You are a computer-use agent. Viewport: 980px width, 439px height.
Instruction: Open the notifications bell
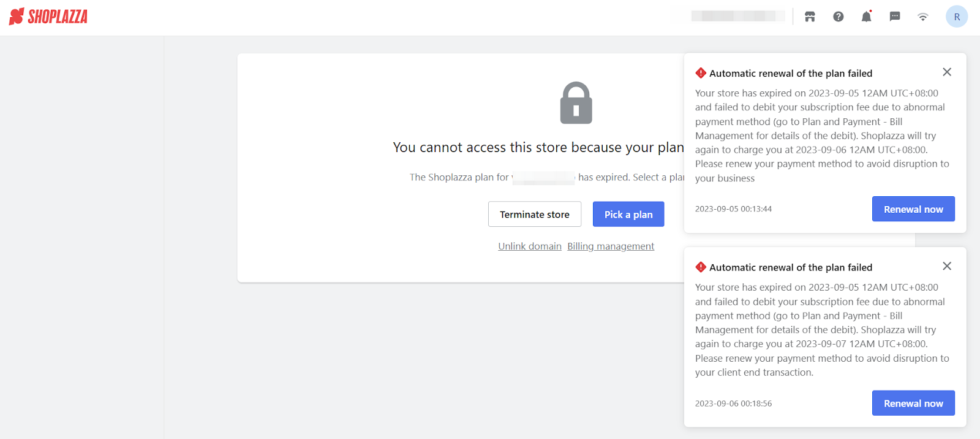[x=867, y=17]
